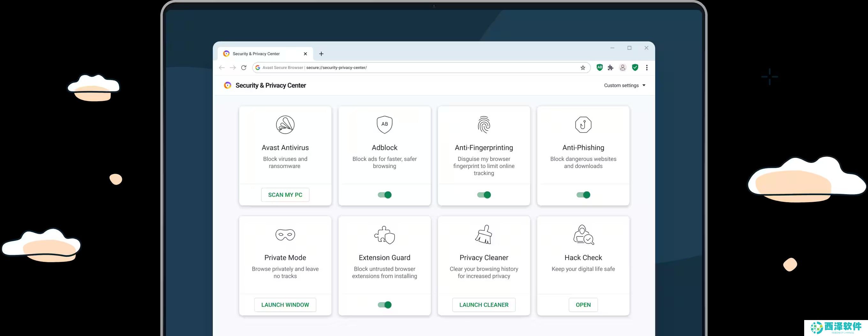Click the Extension Guard puzzle shield icon
Screen dimensions: 868x336
[385, 235]
